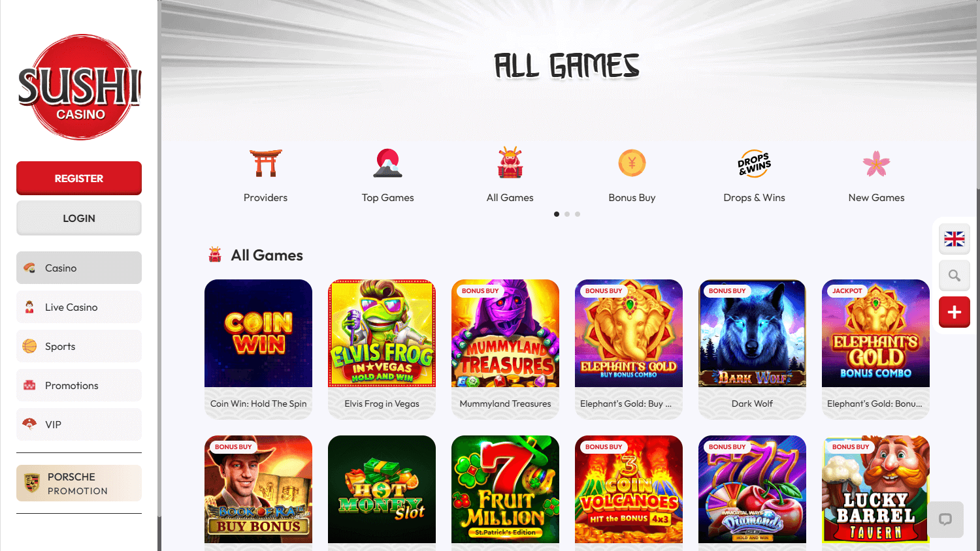
Task: Click the red Register button
Action: [79, 178]
